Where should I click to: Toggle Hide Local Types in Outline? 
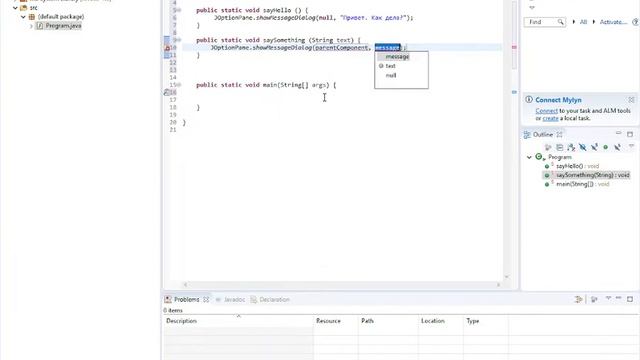click(617, 147)
